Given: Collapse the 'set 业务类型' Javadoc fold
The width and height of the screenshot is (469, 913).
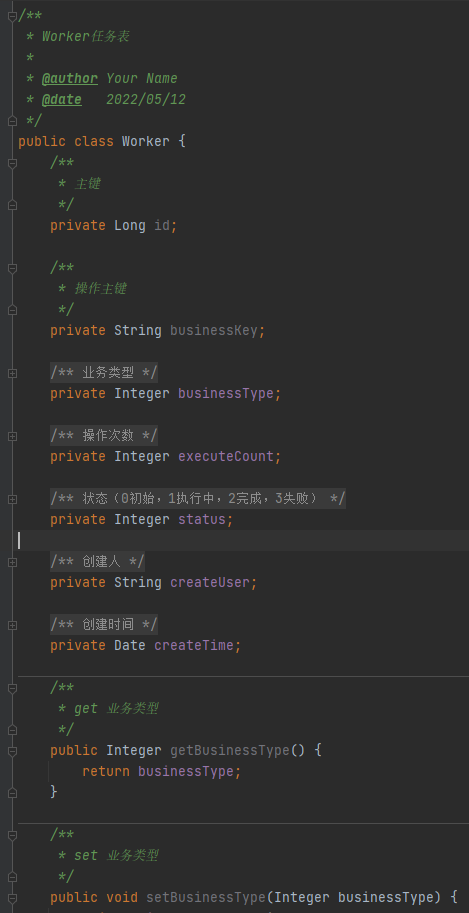Looking at the screenshot, I should [12, 834].
